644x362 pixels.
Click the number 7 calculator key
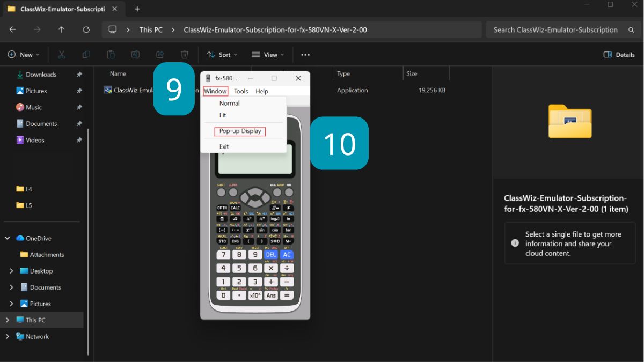point(223,255)
